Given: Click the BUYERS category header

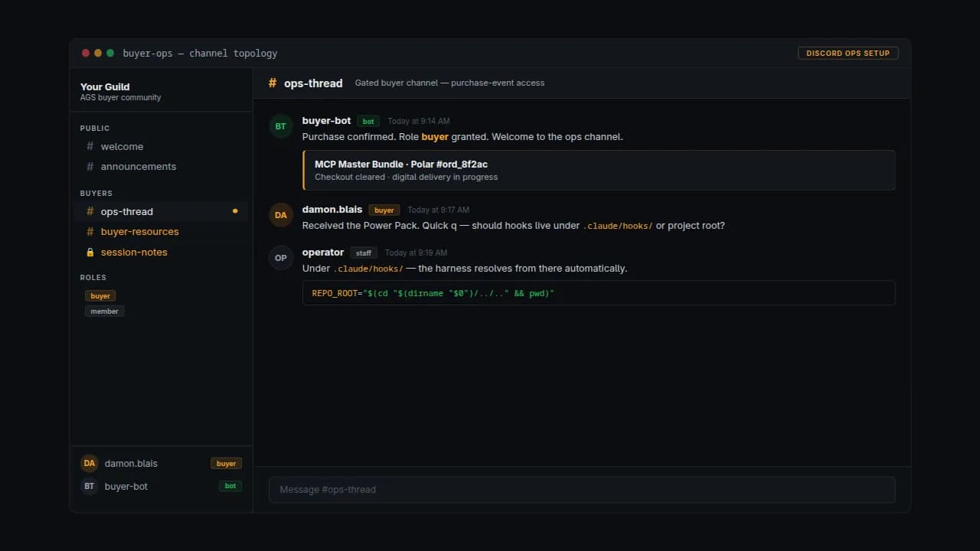Looking at the screenshot, I should (96, 194).
